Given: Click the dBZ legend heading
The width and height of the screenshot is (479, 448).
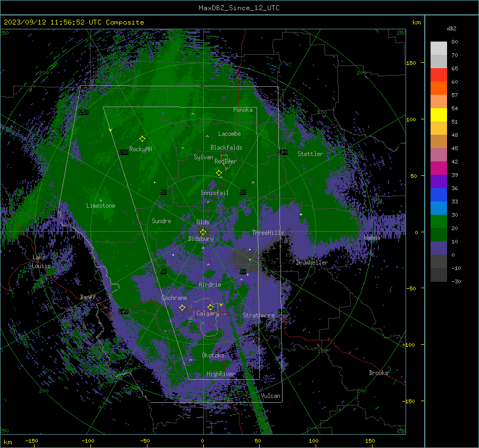Looking at the screenshot, I should point(451,28).
